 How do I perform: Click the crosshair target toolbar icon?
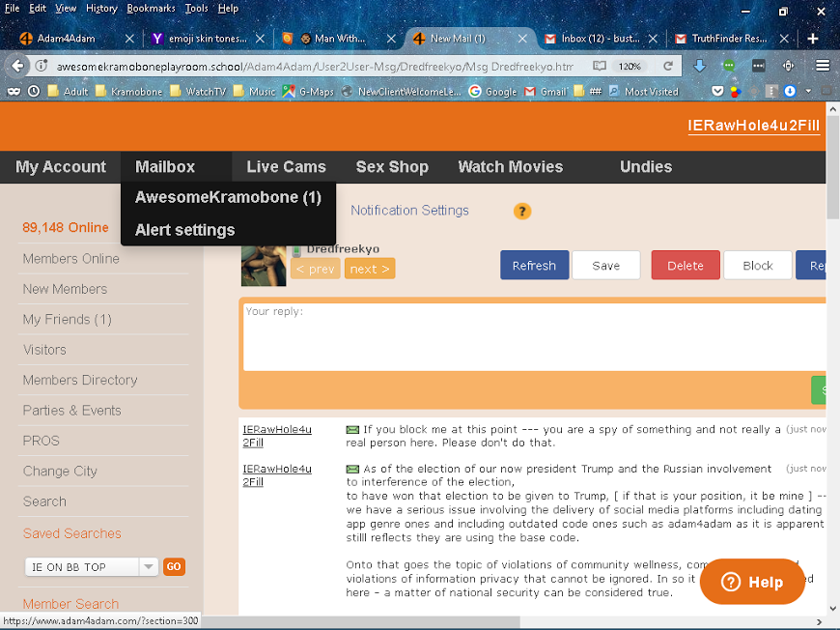(x=788, y=66)
